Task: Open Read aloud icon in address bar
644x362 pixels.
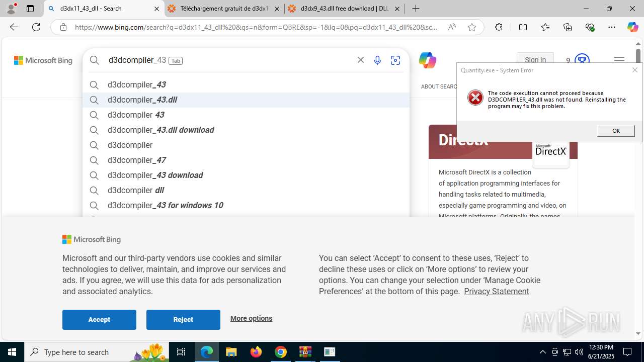Action: (452, 27)
